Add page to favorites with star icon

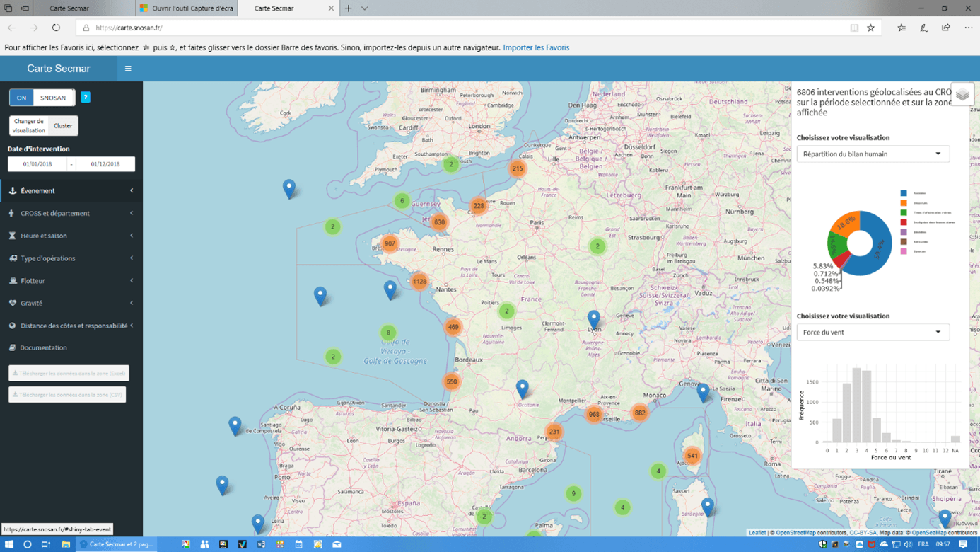(x=870, y=28)
